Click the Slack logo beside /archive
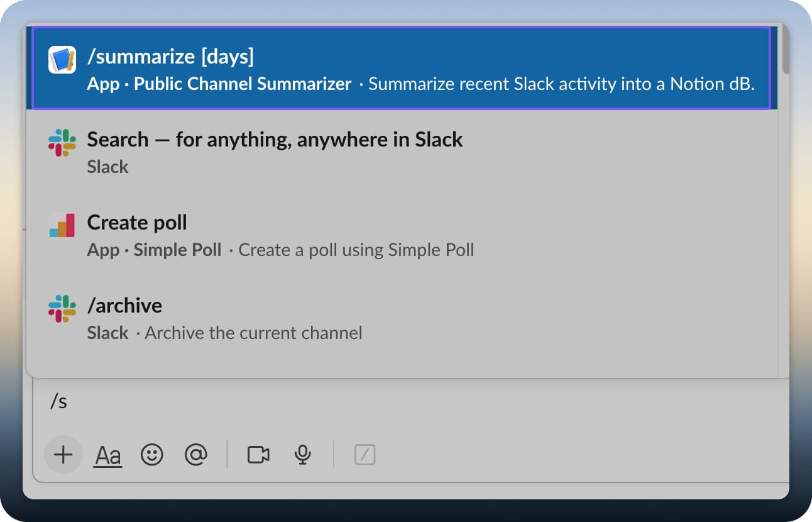The width and height of the screenshot is (812, 522). pyautogui.click(x=62, y=309)
